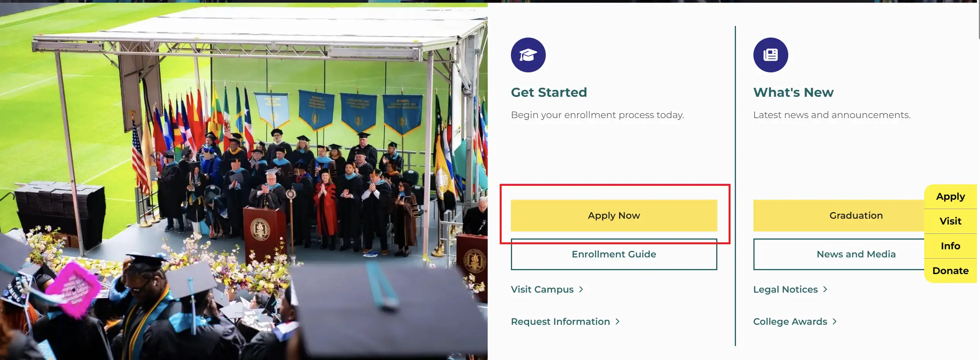The width and height of the screenshot is (980, 360).
Task: Select Visit in the floating side menu
Action: [x=951, y=221]
